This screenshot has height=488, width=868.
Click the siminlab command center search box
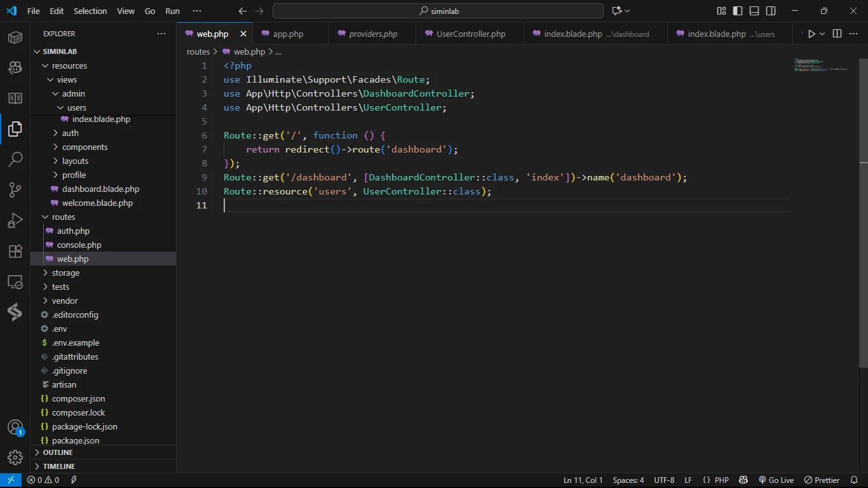438,11
